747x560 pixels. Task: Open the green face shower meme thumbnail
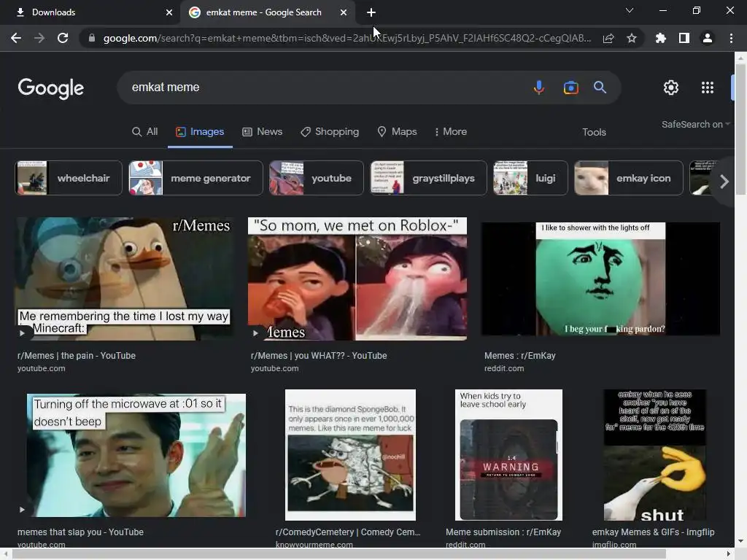click(x=601, y=279)
